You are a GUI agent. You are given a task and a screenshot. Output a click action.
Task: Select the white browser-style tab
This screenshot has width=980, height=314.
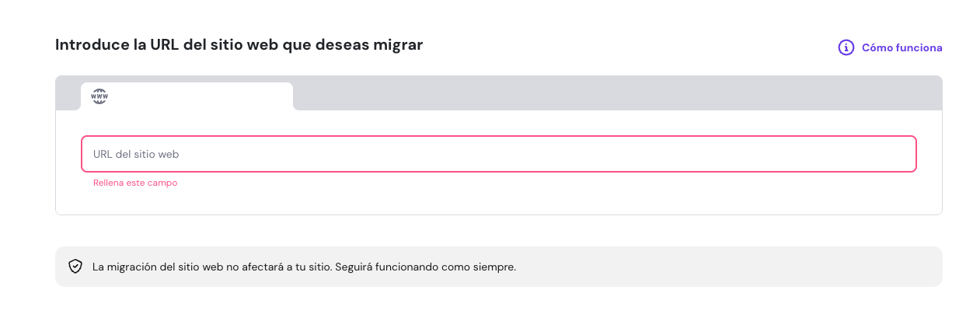click(x=187, y=96)
